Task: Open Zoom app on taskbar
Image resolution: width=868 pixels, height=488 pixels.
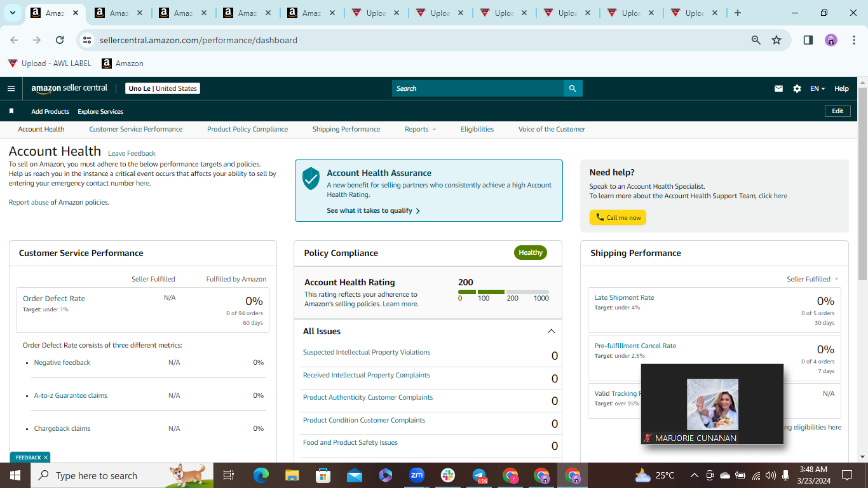Action: tap(417, 475)
